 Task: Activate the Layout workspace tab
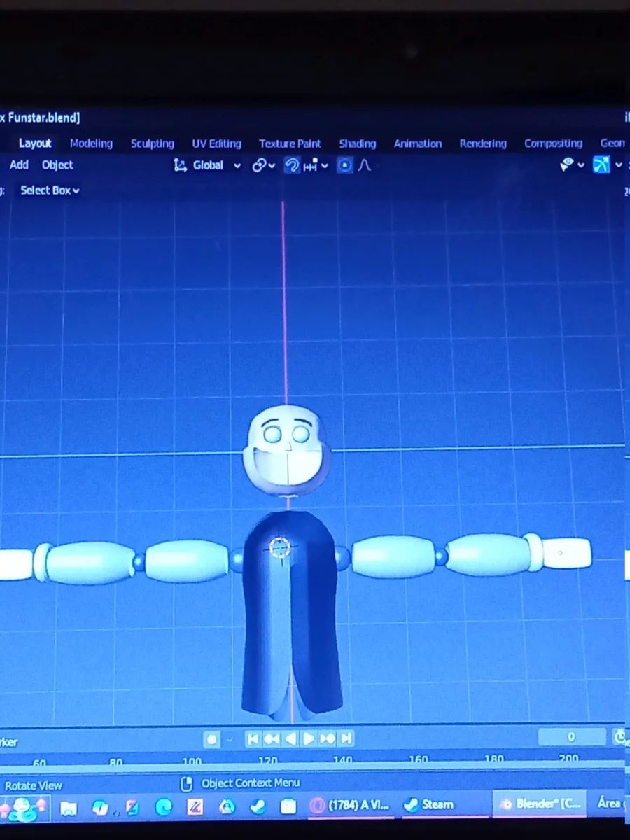click(35, 143)
